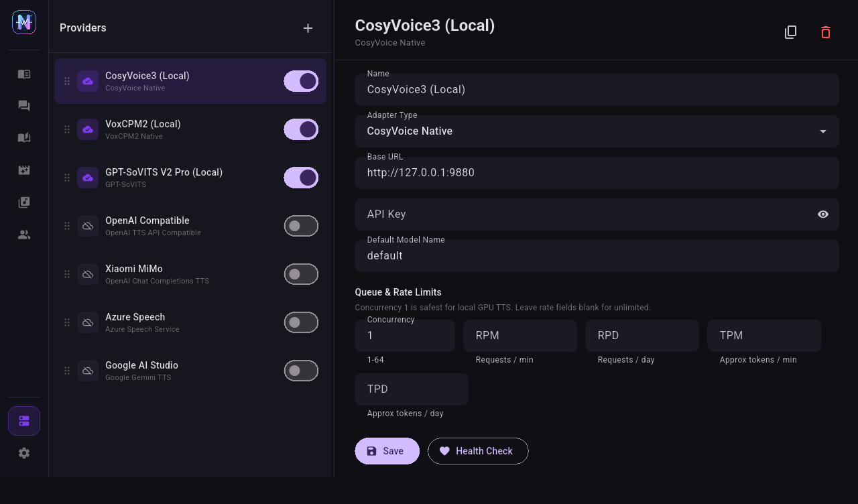The width and height of the screenshot is (858, 504).
Task: Open the movie clapper sidebar icon
Action: pos(24,170)
